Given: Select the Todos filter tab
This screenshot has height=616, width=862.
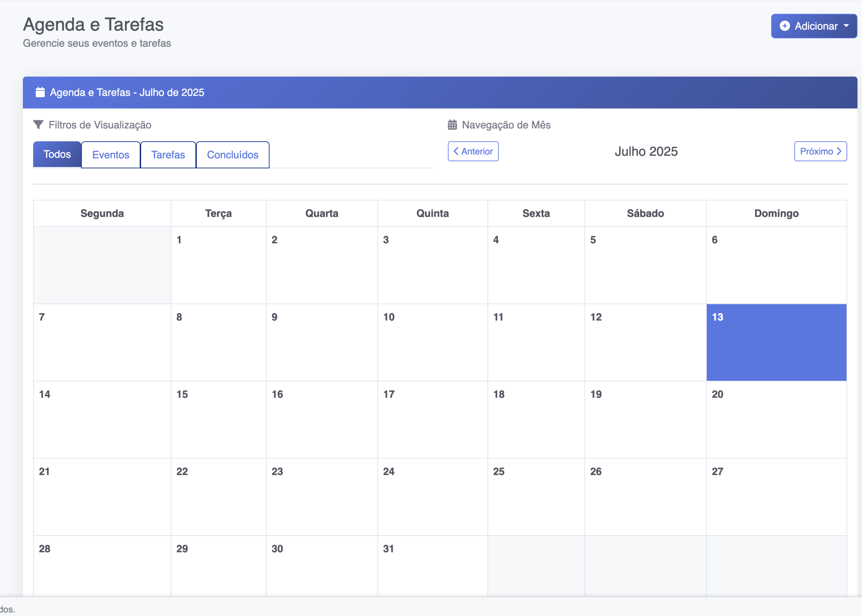Looking at the screenshot, I should pos(57,154).
